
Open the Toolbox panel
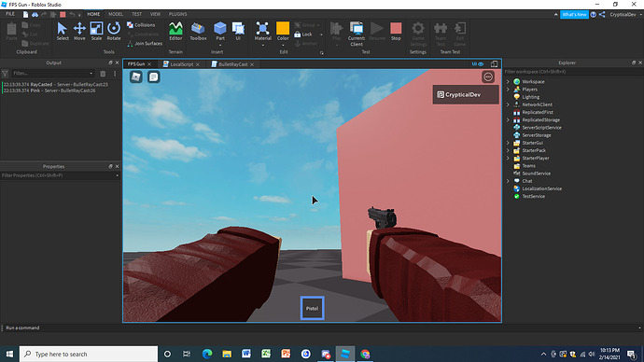click(198, 31)
